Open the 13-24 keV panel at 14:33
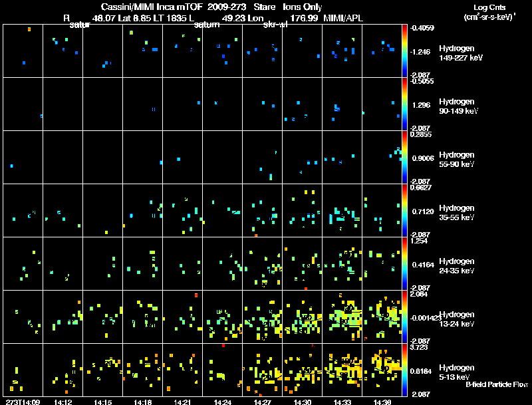This screenshot has height=405, width=532. coord(342,317)
